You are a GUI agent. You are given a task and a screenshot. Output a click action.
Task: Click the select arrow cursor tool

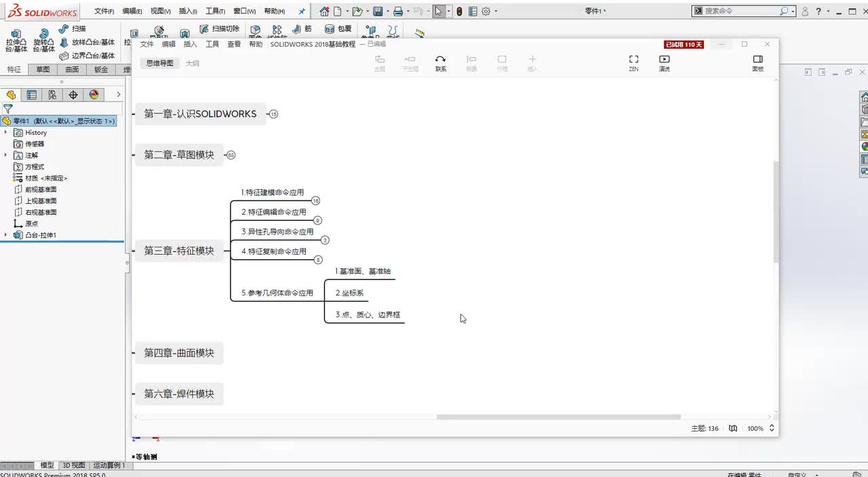439,11
